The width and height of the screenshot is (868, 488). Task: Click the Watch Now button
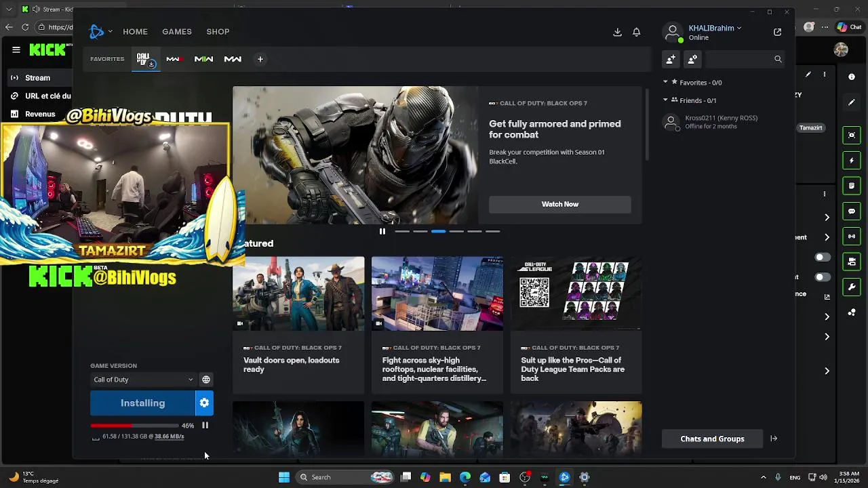tap(559, 204)
